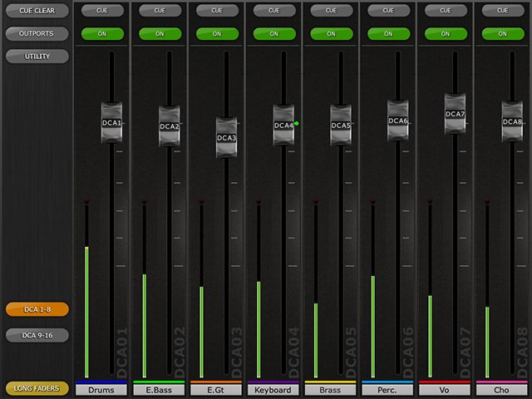Select the E.Gt channel name label
This screenshot has height=399, width=532.
coord(216,390)
